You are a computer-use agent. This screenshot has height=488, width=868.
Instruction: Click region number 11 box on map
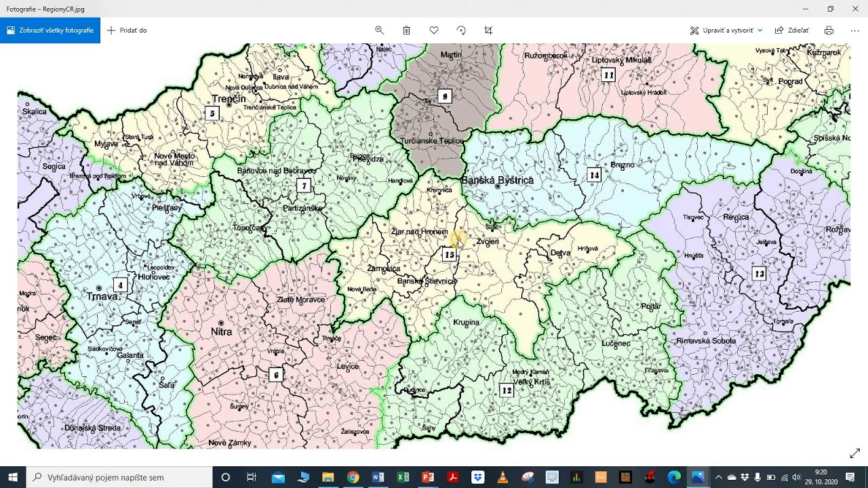pos(608,75)
